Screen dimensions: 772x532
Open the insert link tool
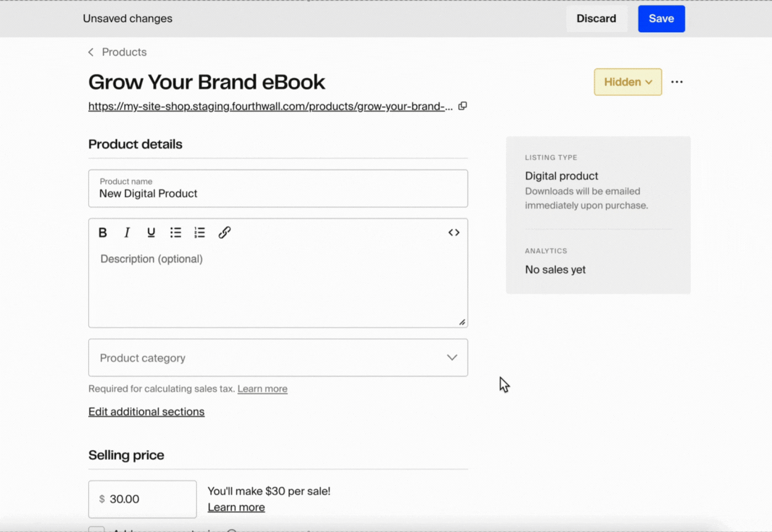coord(224,232)
